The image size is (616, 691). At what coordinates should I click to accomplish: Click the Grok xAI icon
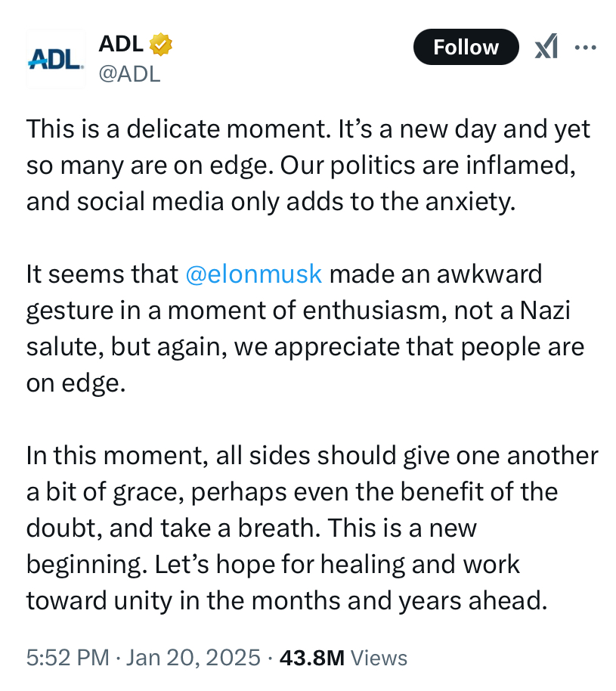(x=546, y=48)
